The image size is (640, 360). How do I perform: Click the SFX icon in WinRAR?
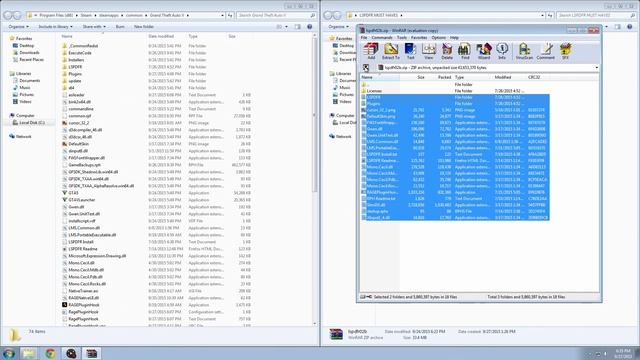(565, 51)
